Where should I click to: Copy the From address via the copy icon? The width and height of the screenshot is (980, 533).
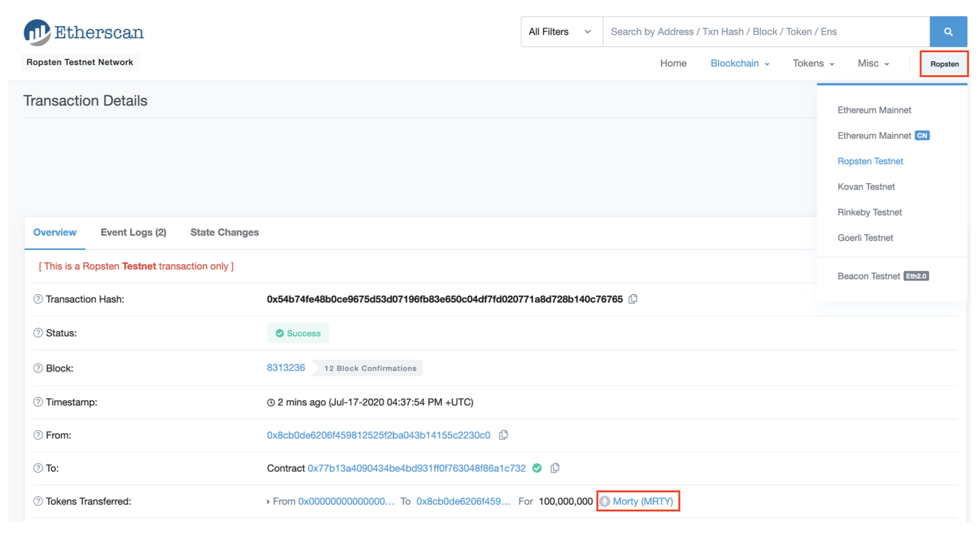503,435
